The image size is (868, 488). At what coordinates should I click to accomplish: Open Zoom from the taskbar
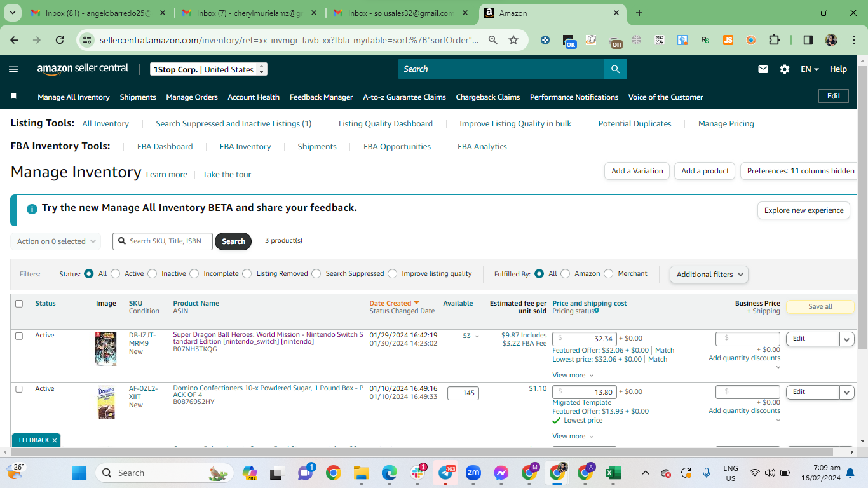(x=473, y=473)
